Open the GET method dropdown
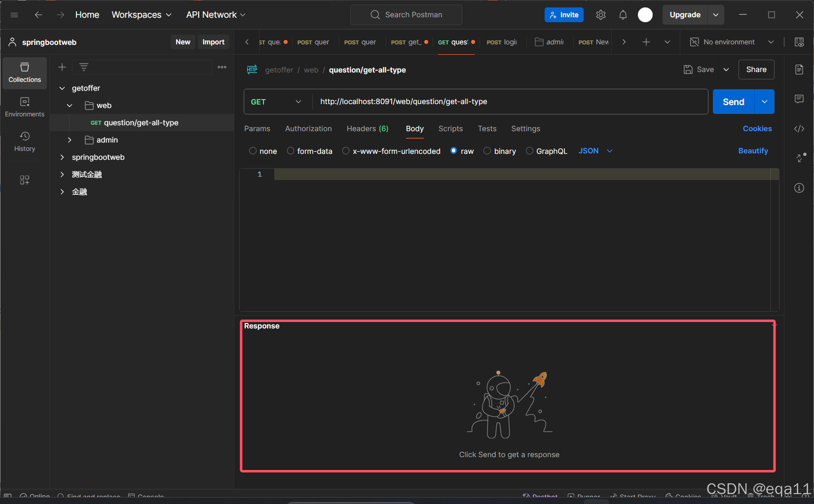This screenshot has height=504, width=814. (276, 102)
